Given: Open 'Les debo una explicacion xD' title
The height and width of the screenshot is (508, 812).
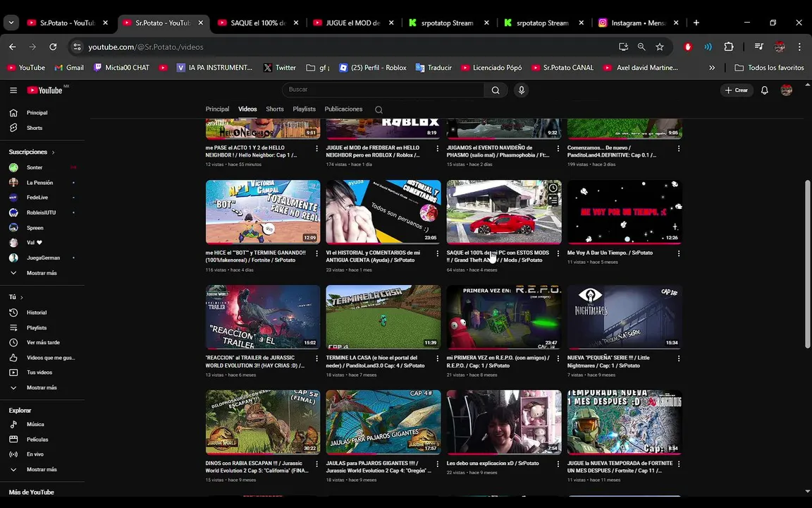Looking at the screenshot, I should [493, 464].
